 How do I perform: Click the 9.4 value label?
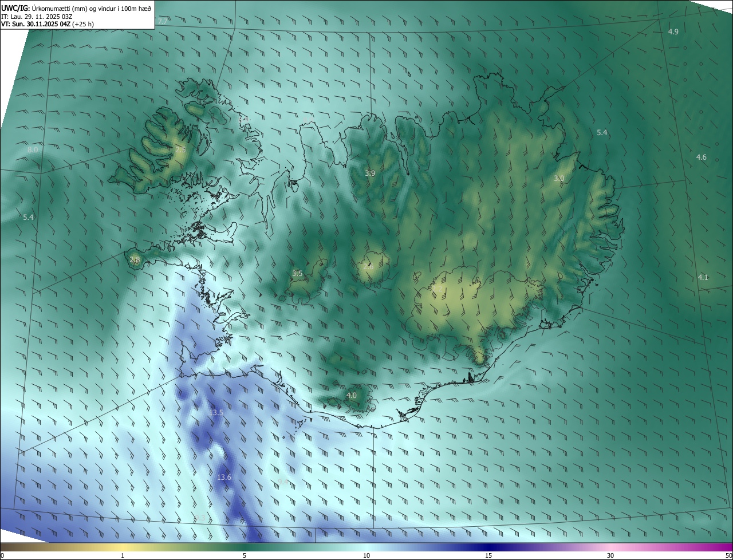click(x=283, y=482)
